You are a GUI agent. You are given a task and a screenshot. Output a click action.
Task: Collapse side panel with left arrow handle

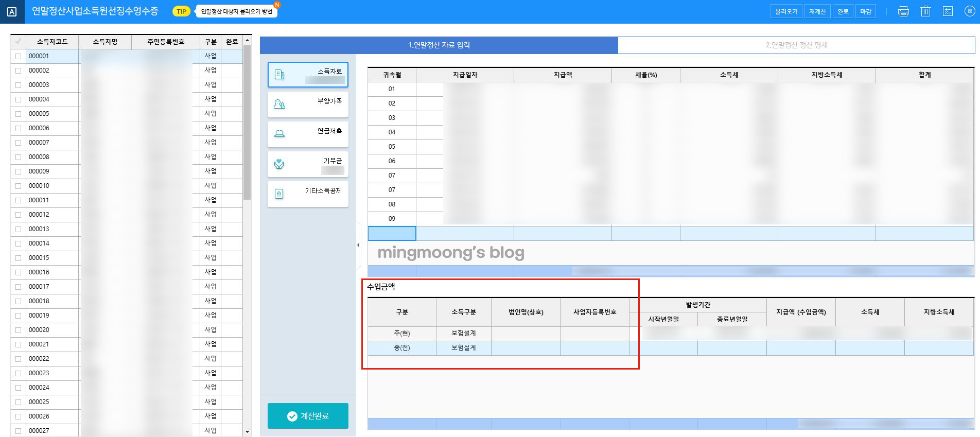tap(358, 245)
